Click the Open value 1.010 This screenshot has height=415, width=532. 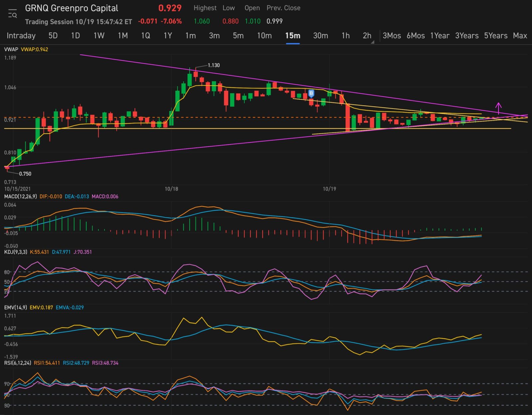point(253,21)
